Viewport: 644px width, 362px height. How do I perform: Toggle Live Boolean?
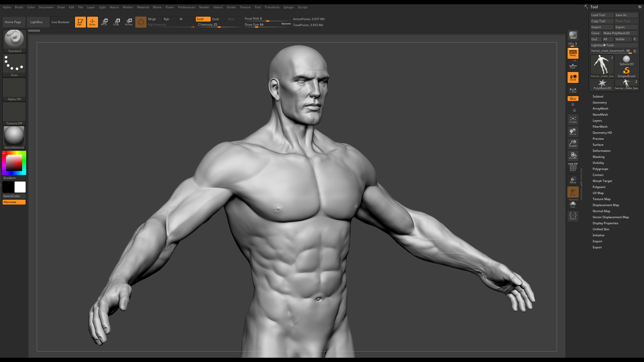click(60, 22)
